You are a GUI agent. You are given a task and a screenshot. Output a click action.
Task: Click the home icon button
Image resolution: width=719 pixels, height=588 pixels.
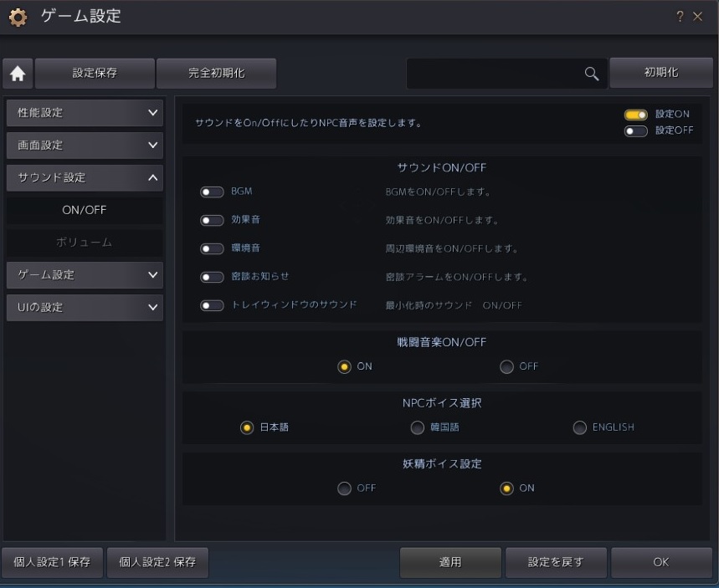[18, 74]
